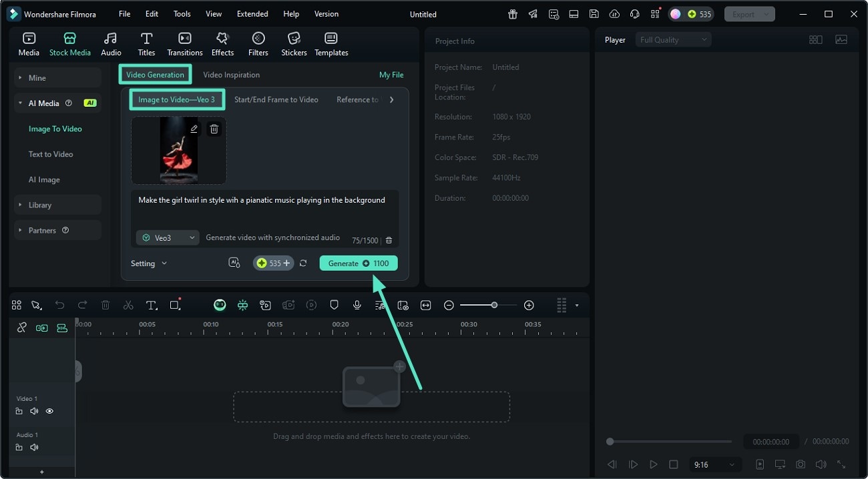This screenshot has height=479, width=868.
Task: Toggle the timeline link icon
Action: [x=22, y=328]
